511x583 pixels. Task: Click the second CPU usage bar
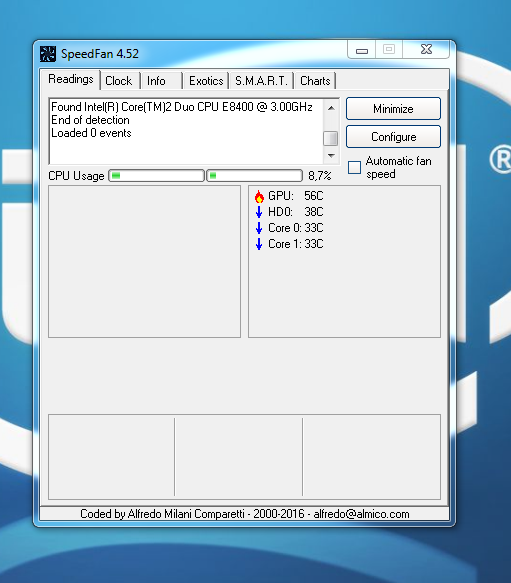click(254, 175)
